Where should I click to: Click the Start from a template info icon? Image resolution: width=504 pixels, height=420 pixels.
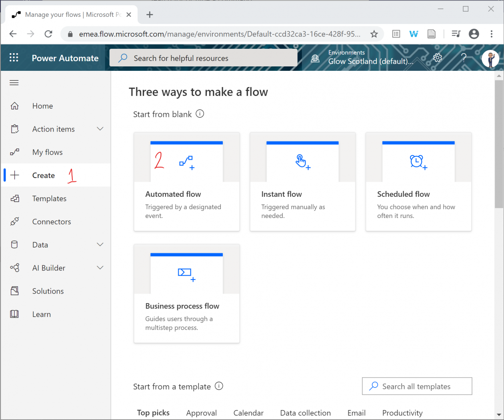(x=219, y=386)
